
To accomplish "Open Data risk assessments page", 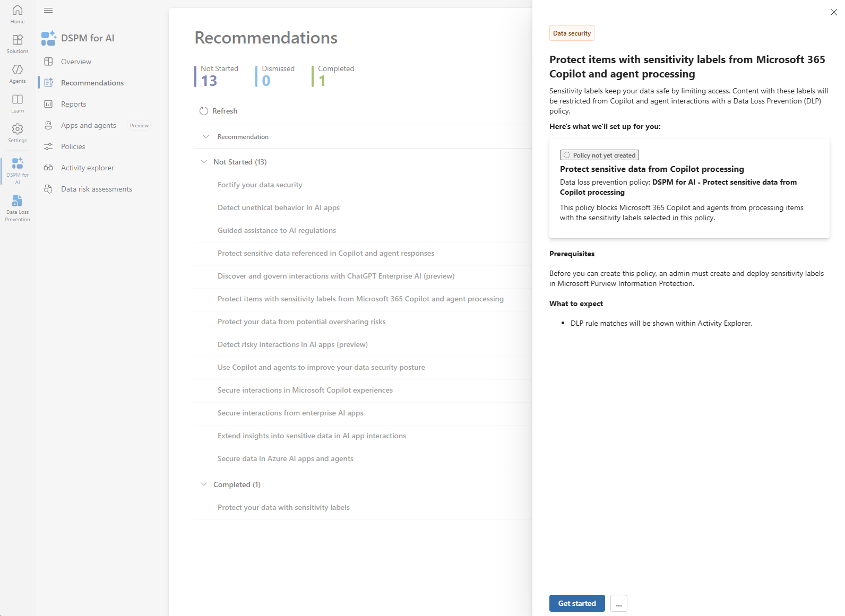I will click(97, 189).
